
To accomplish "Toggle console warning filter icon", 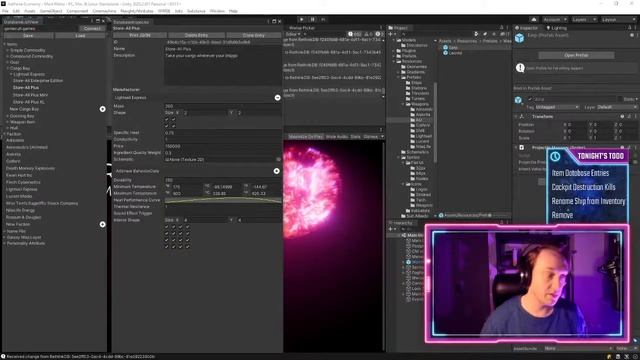I will click(x=368, y=34).
